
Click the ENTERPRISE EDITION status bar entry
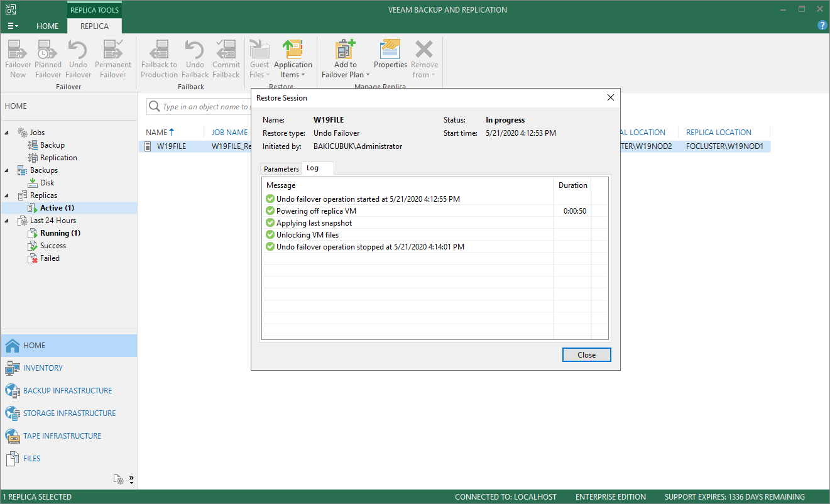tap(611, 497)
